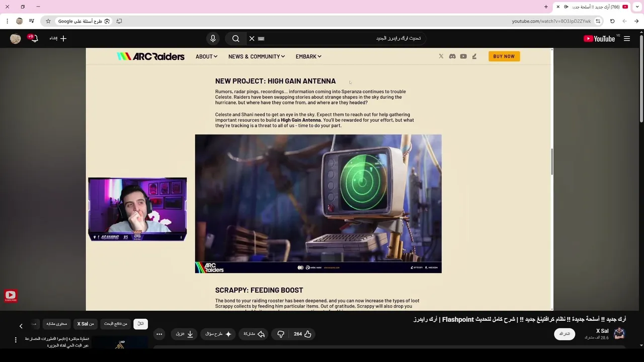The width and height of the screenshot is (644, 362).
Task: Open the X Sal channel name
Action: click(x=602, y=331)
